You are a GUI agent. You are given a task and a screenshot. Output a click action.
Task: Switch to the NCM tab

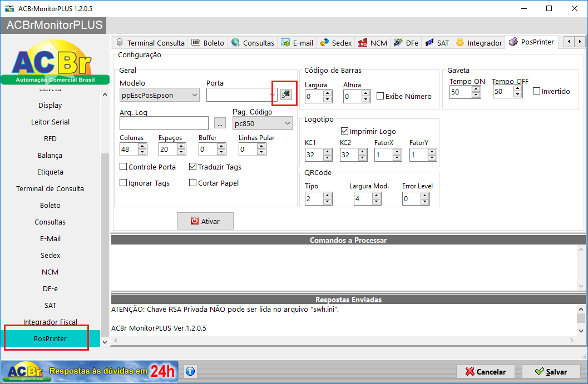tap(372, 43)
